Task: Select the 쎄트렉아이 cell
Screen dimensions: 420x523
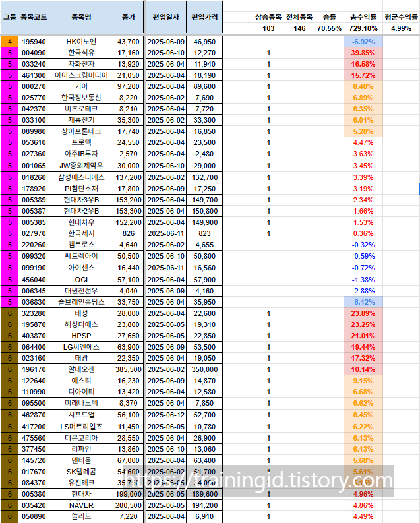Action: 81,256
